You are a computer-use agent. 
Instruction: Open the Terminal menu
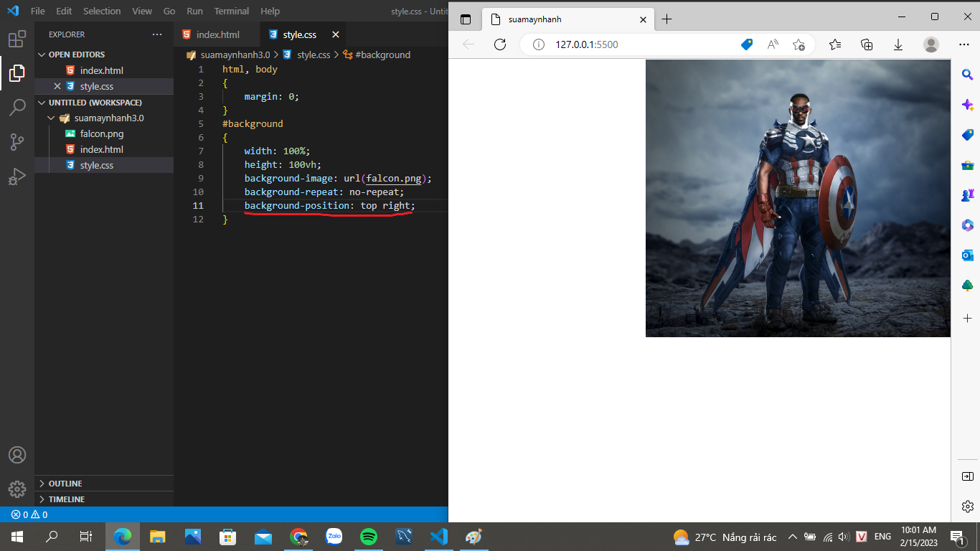click(x=232, y=11)
